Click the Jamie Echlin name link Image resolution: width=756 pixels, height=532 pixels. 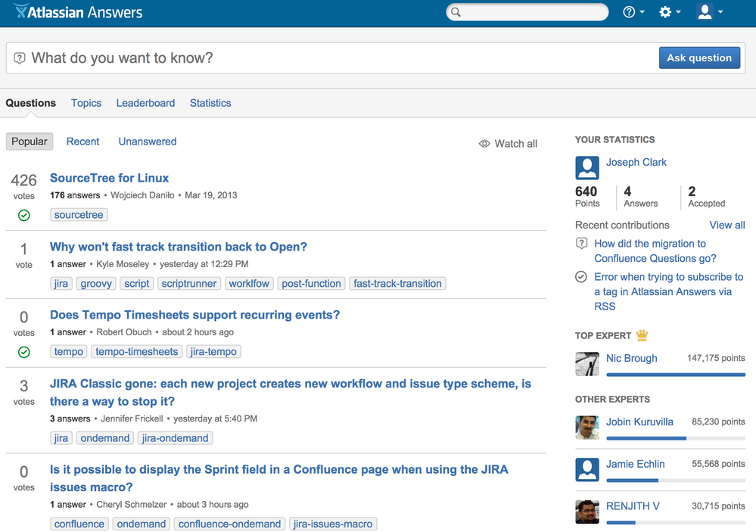pos(635,464)
